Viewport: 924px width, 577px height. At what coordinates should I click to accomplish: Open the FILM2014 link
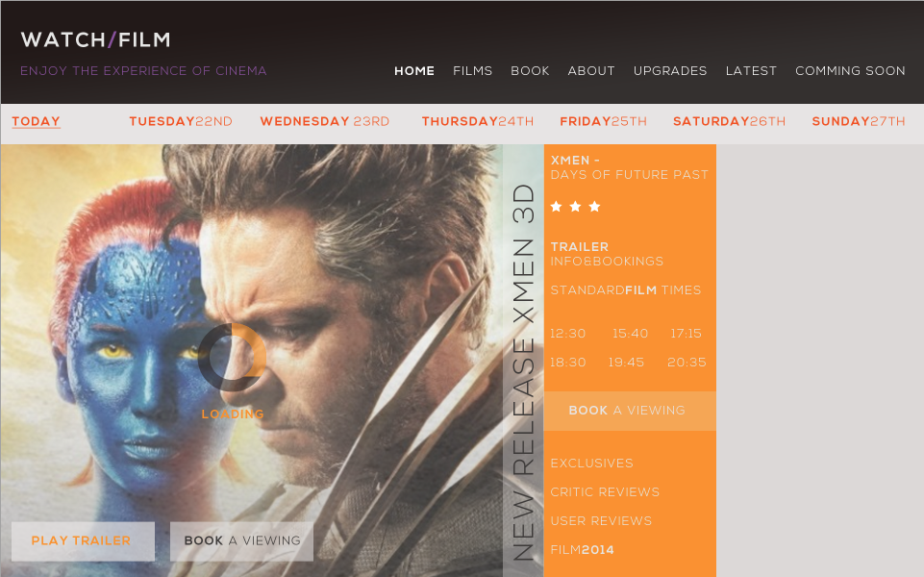(583, 550)
